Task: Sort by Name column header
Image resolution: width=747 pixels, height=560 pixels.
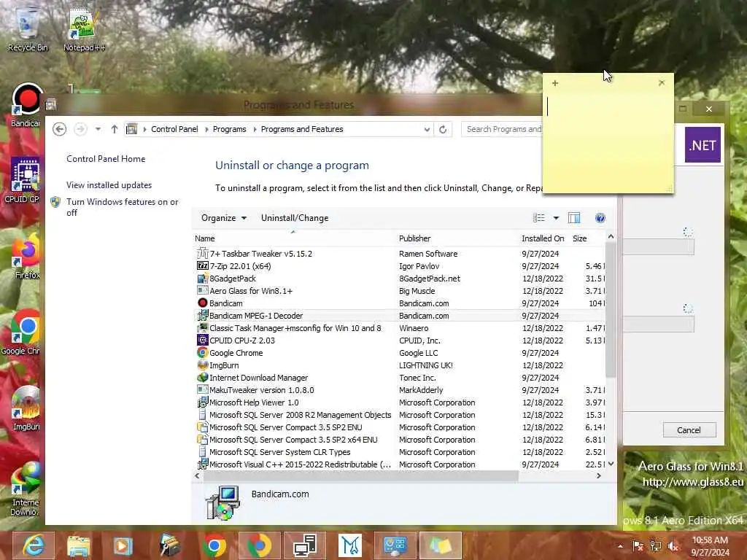Action: click(x=294, y=238)
